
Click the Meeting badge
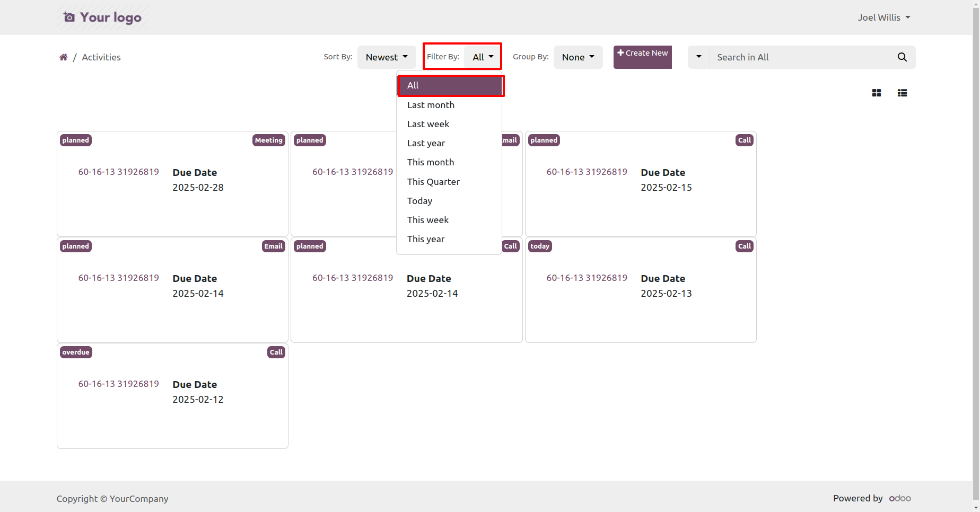point(269,140)
